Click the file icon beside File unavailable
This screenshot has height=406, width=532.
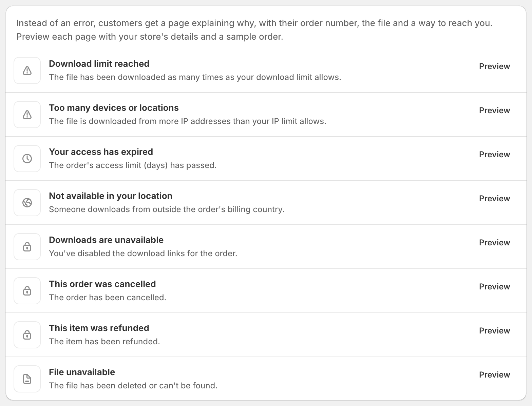click(x=27, y=379)
